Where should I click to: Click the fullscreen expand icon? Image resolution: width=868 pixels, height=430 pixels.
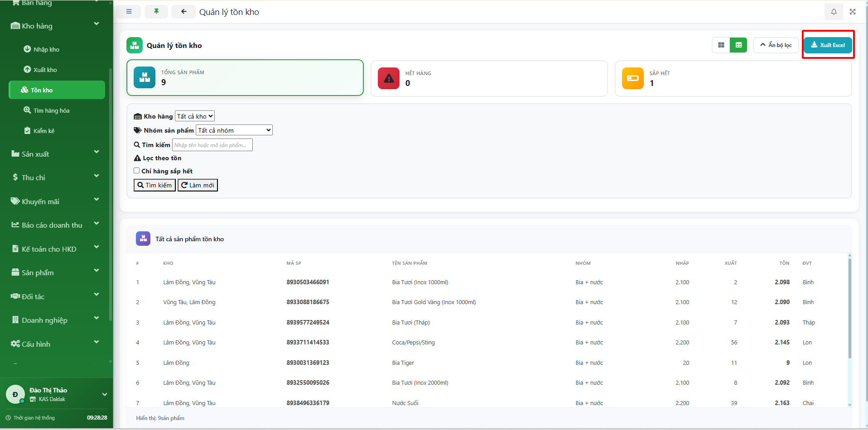(x=853, y=12)
